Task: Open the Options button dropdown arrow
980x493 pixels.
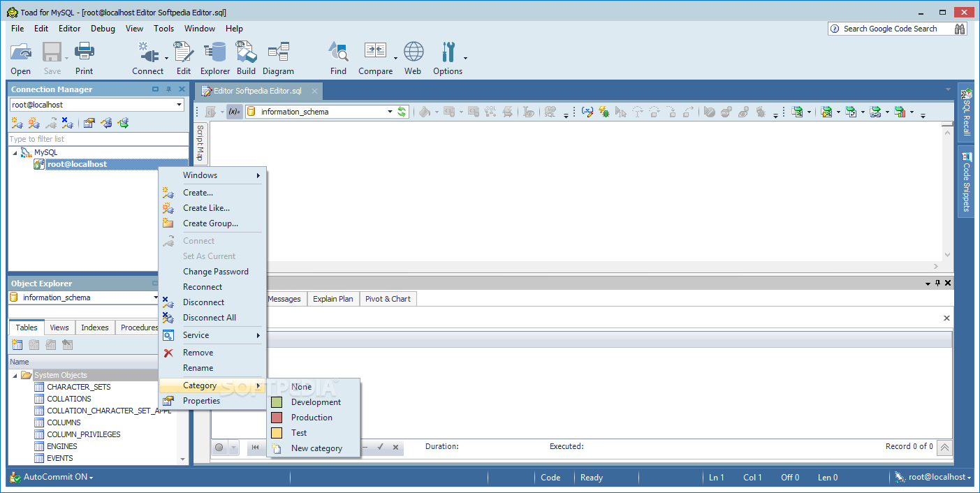Action: pos(465,58)
